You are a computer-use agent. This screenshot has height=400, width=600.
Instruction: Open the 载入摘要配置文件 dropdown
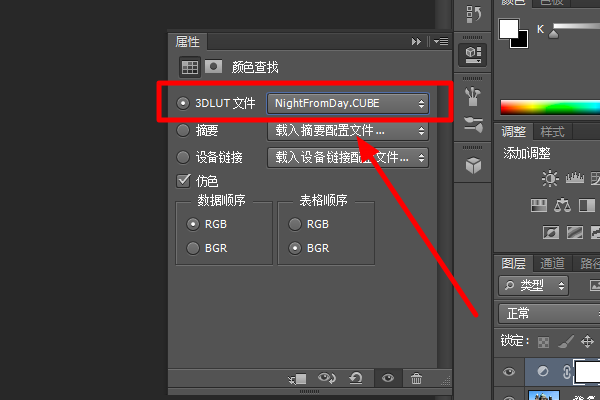(x=348, y=131)
